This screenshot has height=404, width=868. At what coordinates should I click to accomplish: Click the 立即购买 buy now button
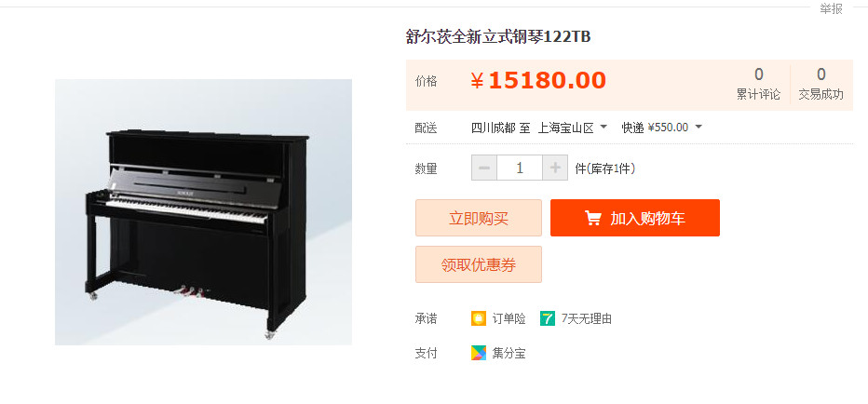coord(479,218)
